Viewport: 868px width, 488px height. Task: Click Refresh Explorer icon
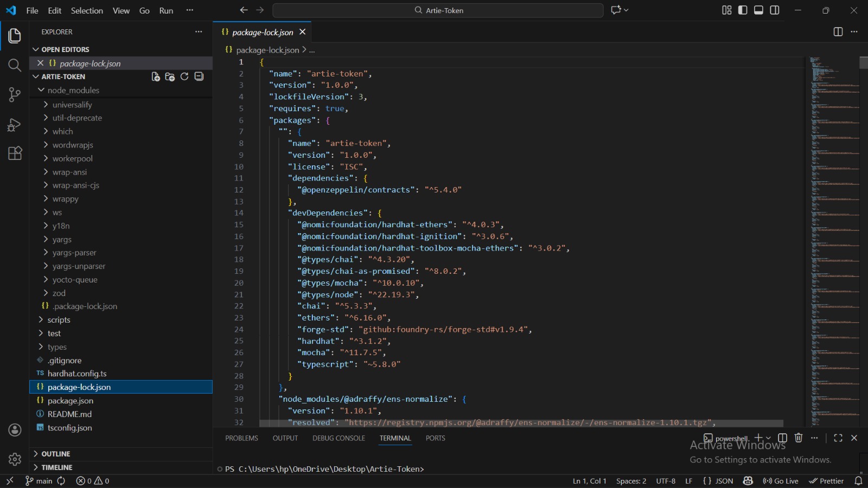coord(184,77)
